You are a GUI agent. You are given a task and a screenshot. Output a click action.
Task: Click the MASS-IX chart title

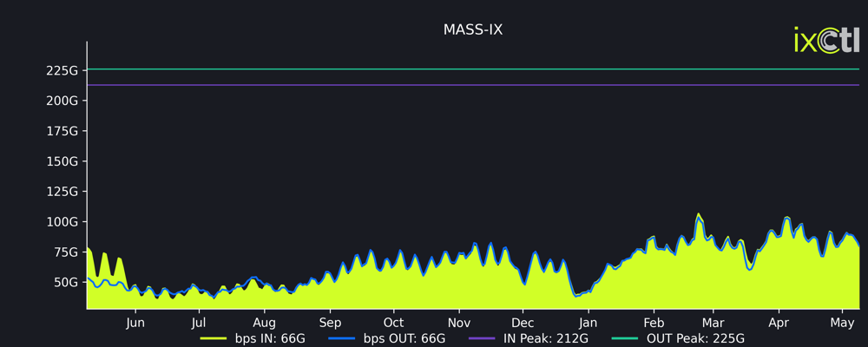pos(473,29)
